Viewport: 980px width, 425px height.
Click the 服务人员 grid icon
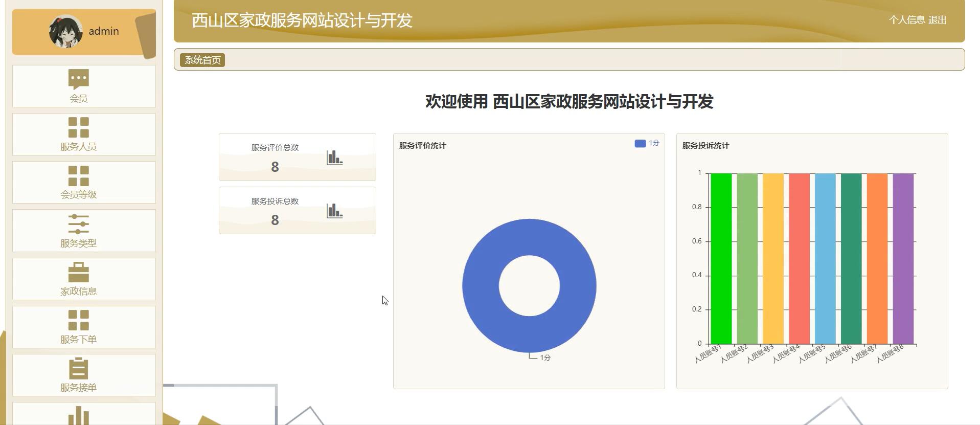[x=79, y=127]
